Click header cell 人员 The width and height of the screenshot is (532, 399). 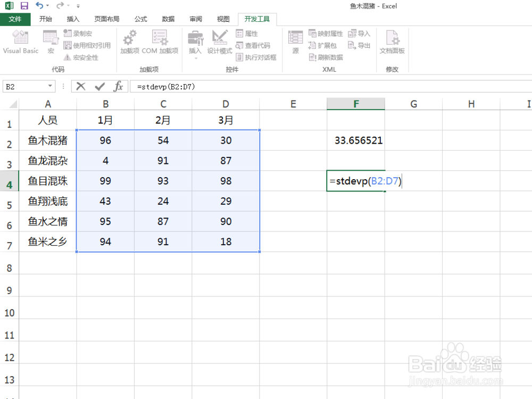coord(48,120)
